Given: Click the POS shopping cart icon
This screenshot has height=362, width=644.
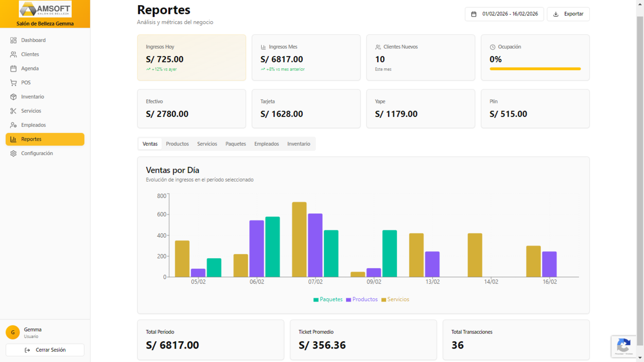Looking at the screenshot, I should coord(14,83).
